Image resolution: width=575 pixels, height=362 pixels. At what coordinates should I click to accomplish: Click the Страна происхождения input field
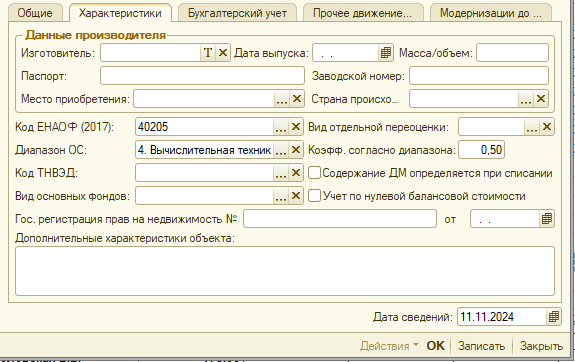pos(464,99)
